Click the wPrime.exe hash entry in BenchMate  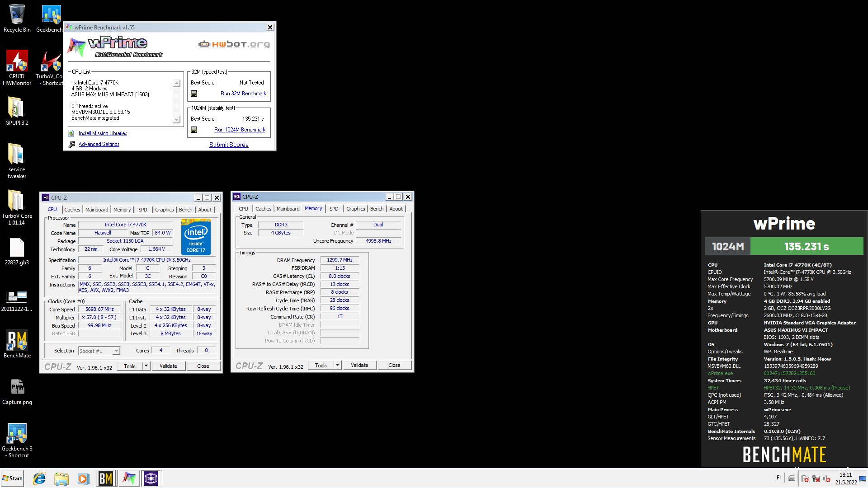(789, 373)
